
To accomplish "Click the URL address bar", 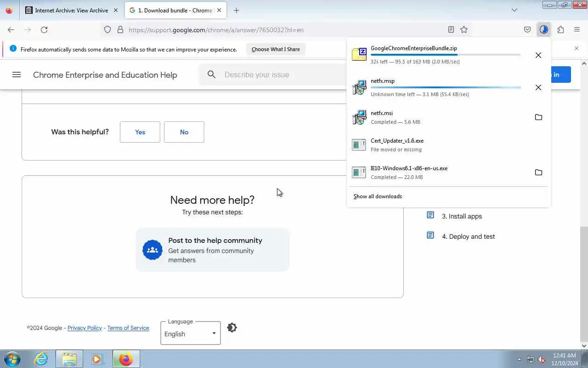I will [x=285, y=29].
